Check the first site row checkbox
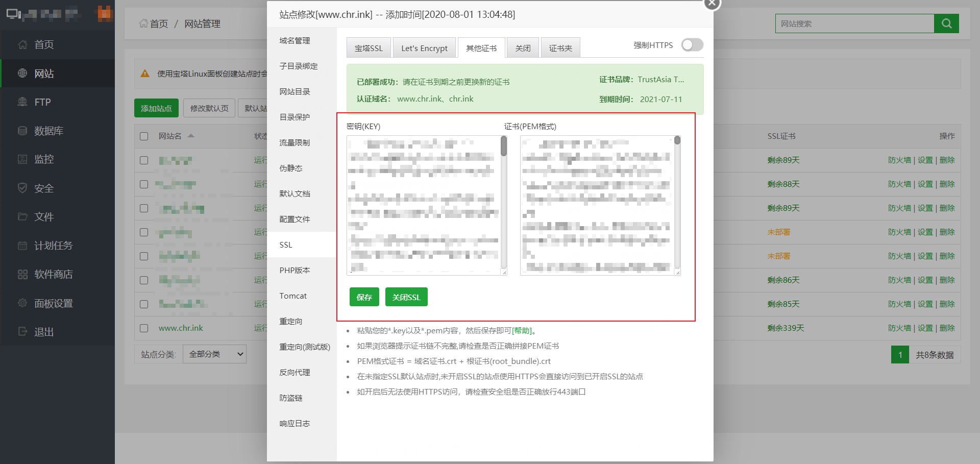This screenshot has width=980, height=464. pos(144,160)
